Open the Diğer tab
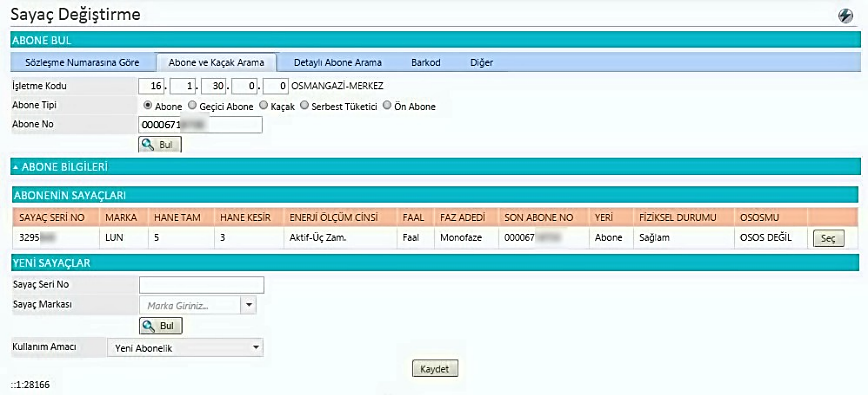868x395 pixels. 481,63
